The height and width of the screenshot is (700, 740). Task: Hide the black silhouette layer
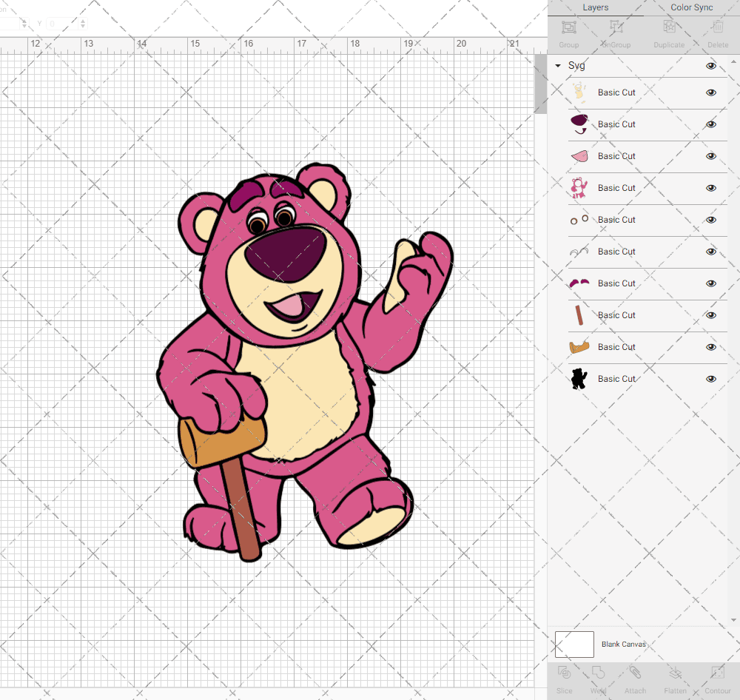710,379
